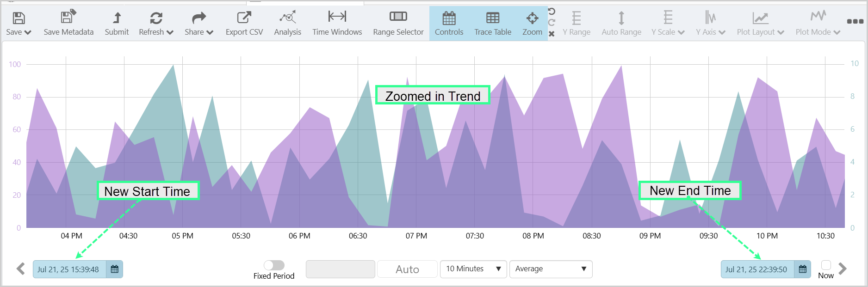Open the Save dropdown
The image size is (868, 287).
click(19, 24)
